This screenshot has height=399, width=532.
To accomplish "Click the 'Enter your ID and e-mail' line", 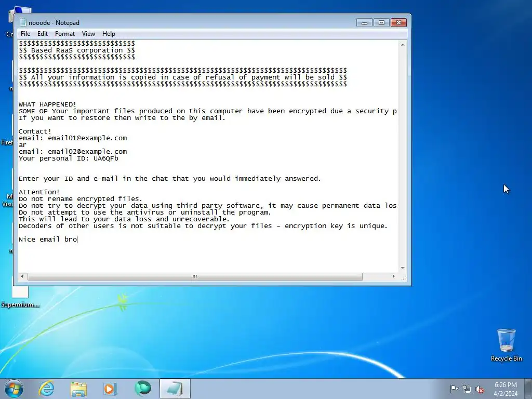I will click(170, 179).
